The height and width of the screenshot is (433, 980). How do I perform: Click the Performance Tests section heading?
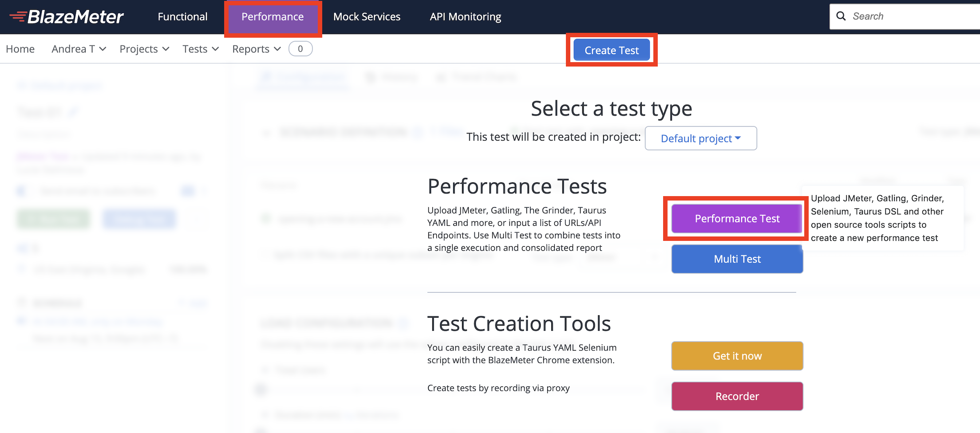coord(517,186)
